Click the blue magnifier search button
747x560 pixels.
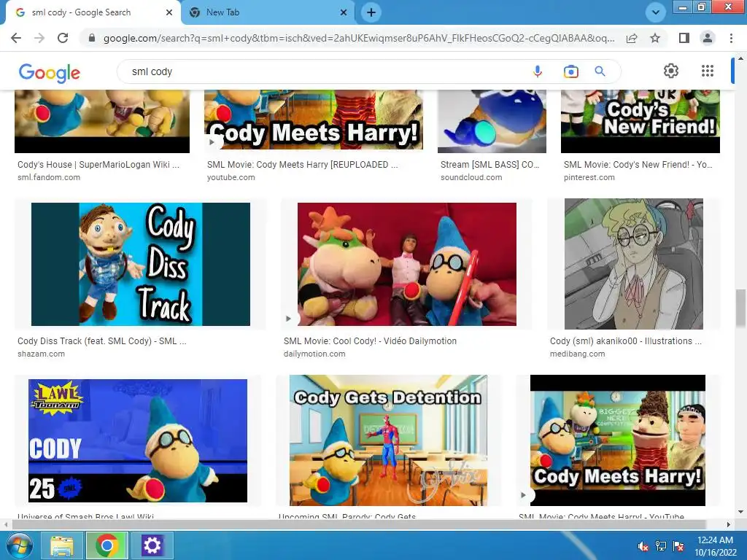(600, 71)
